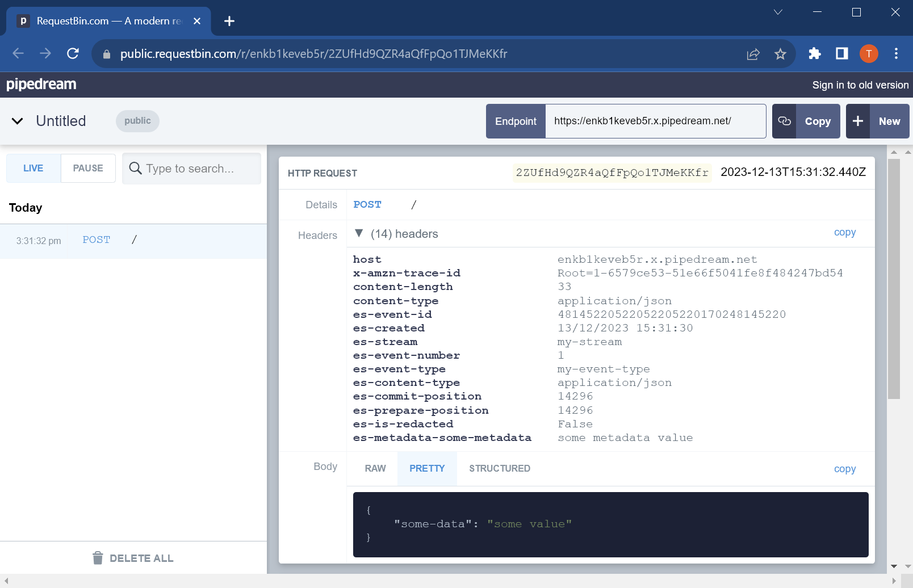Copy body via copy link
Image resolution: width=913 pixels, height=588 pixels.
(x=844, y=469)
